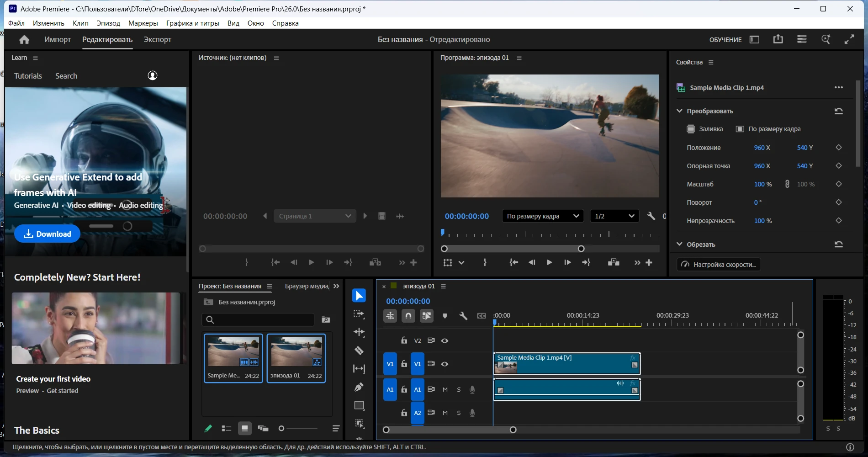Click the Download button

pyautogui.click(x=48, y=234)
